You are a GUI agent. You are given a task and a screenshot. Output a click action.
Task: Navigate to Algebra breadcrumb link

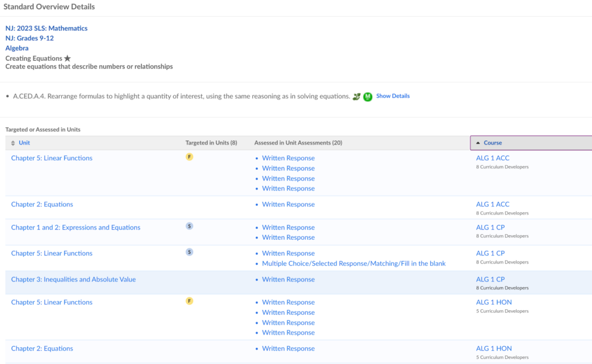(17, 48)
